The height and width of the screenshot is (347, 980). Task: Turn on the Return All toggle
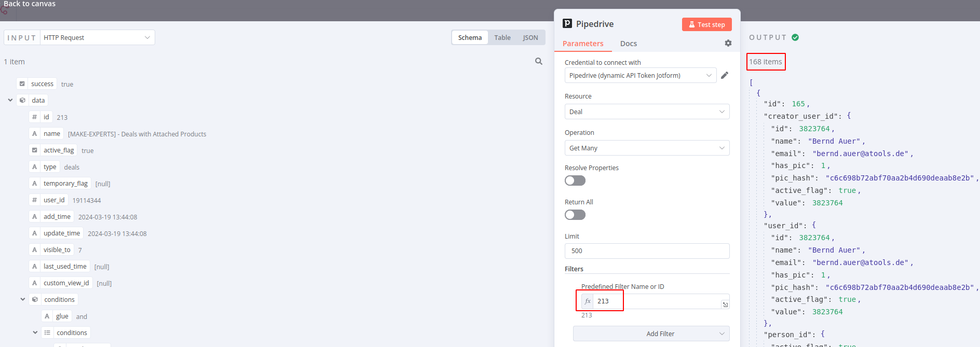tap(575, 215)
